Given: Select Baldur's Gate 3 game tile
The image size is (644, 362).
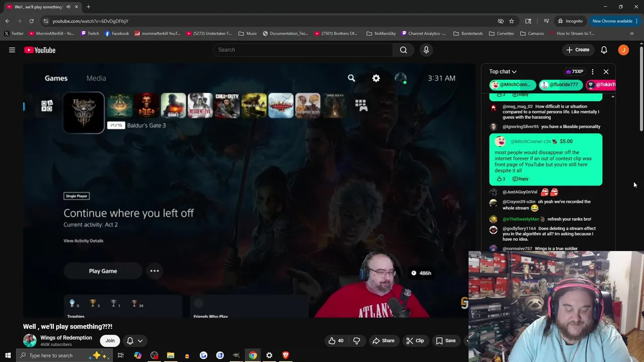Looking at the screenshot, I should [84, 113].
